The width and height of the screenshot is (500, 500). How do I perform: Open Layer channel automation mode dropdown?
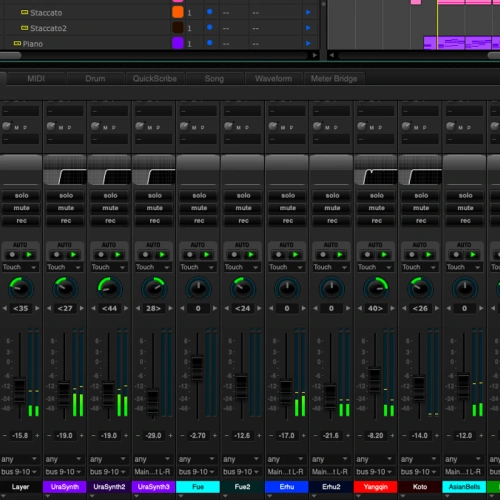[x=20, y=267]
